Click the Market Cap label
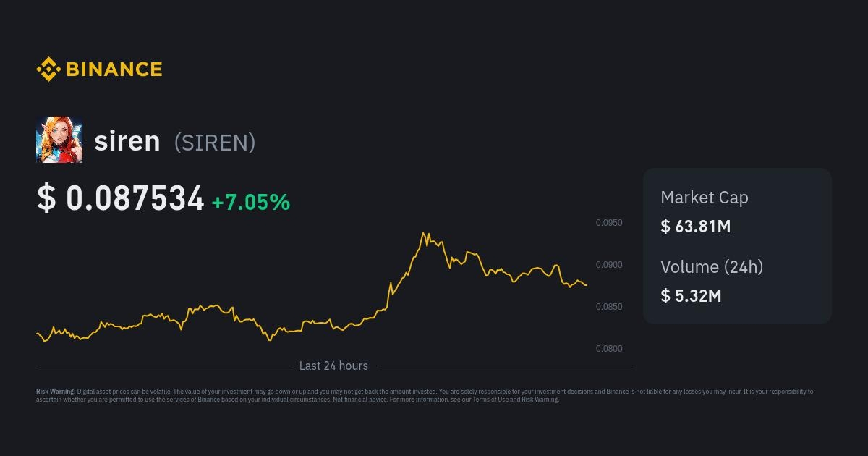This screenshot has height=456, width=868. click(705, 198)
